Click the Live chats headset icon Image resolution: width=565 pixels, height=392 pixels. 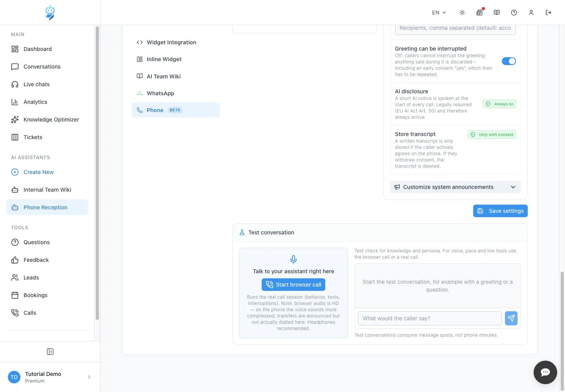tap(15, 84)
